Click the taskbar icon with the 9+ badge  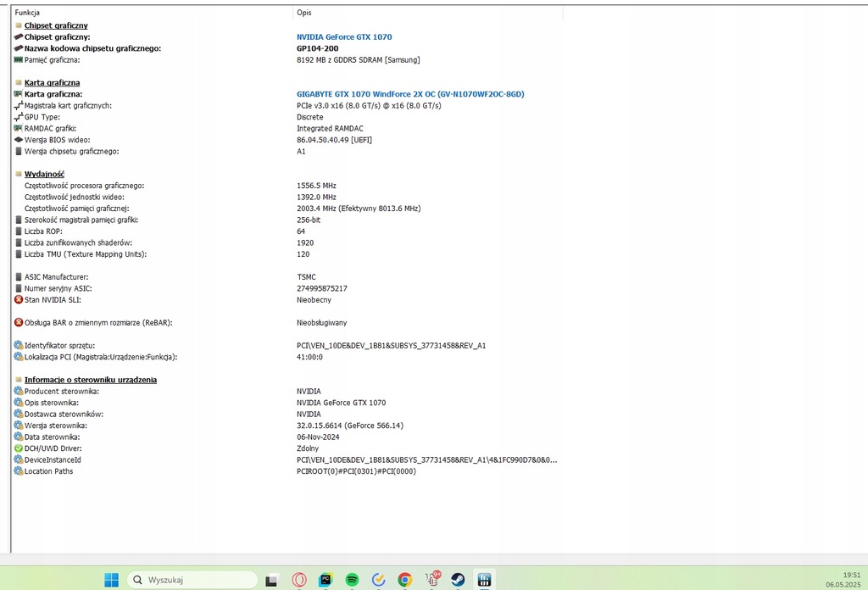tap(431, 579)
